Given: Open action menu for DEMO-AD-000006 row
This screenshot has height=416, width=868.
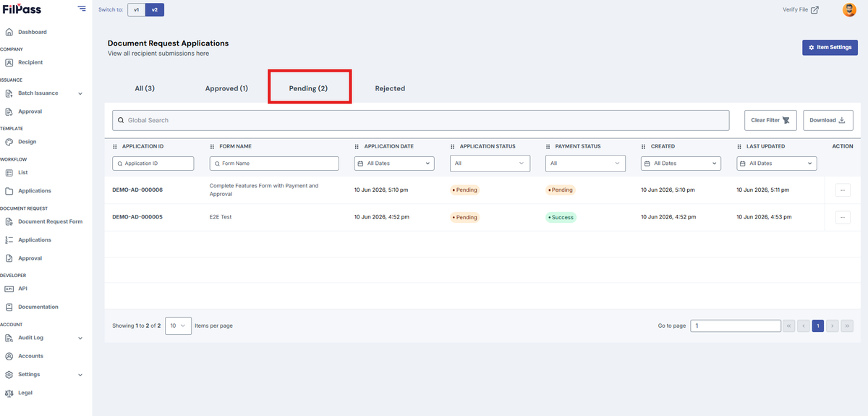Looking at the screenshot, I should (x=843, y=190).
